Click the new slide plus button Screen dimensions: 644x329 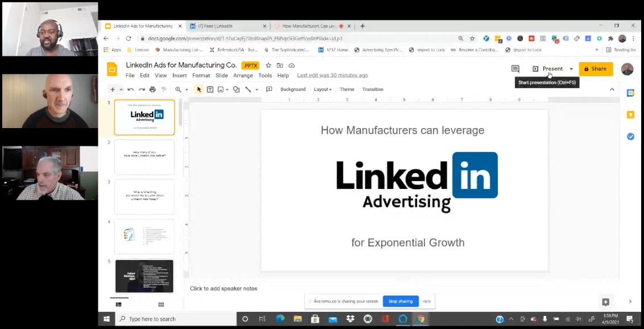click(112, 89)
